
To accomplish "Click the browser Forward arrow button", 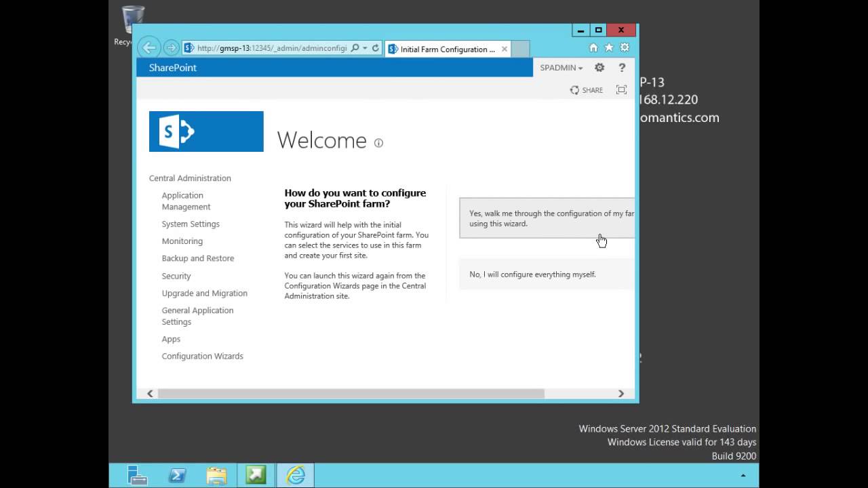I will tap(171, 47).
